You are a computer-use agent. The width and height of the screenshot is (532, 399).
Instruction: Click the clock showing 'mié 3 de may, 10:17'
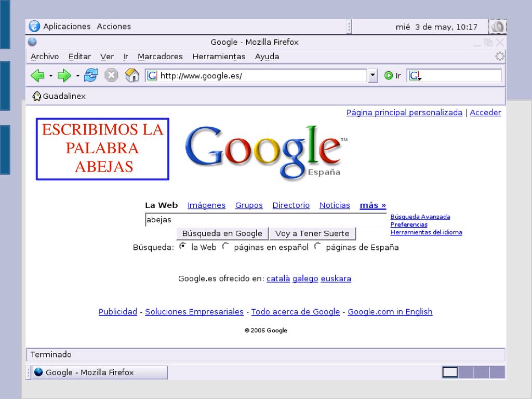coord(436,27)
